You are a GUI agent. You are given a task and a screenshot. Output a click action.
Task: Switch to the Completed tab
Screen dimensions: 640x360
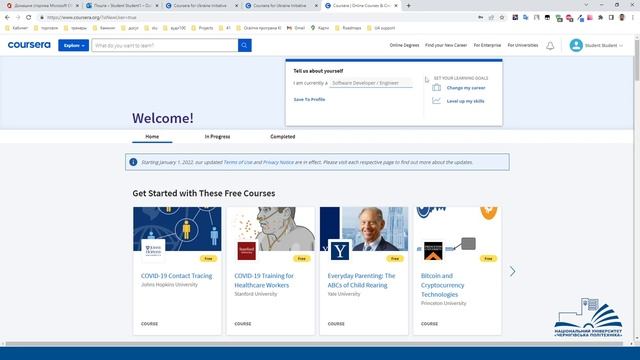click(282, 136)
